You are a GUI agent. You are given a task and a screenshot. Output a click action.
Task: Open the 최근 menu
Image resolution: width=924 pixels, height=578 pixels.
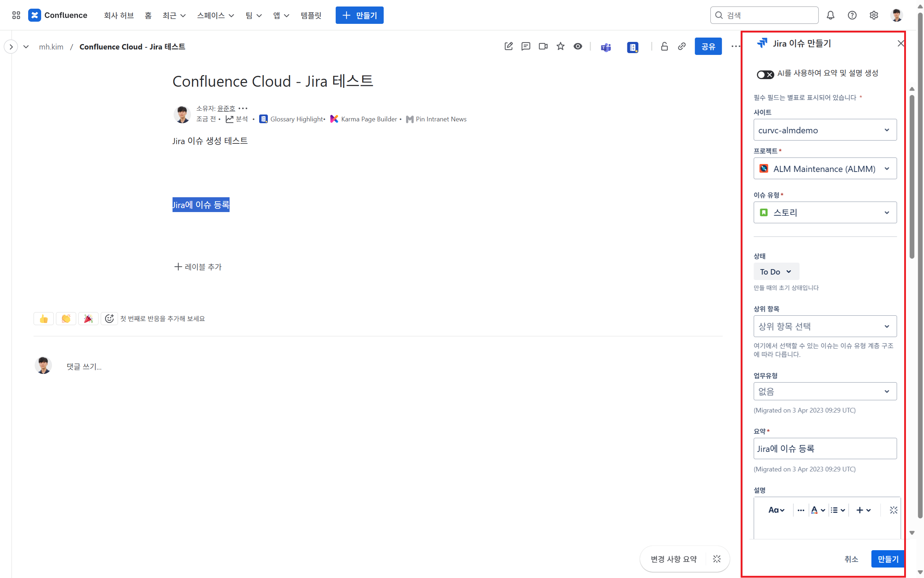pyautogui.click(x=174, y=15)
